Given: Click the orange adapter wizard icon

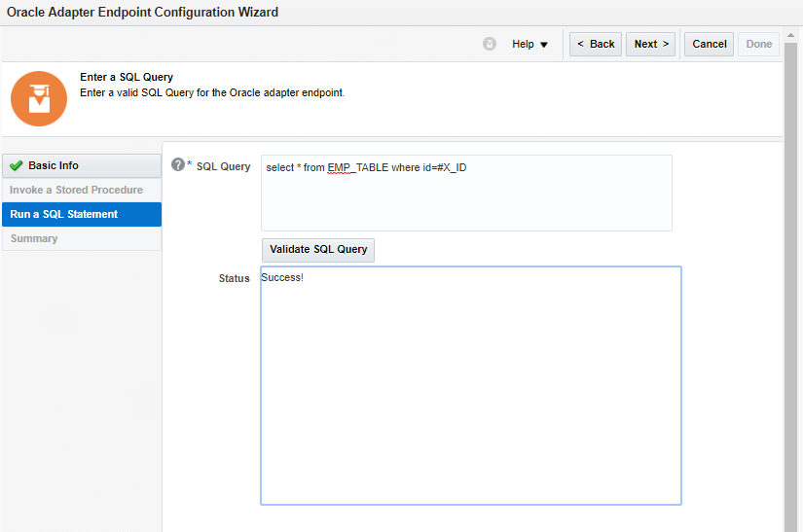Looking at the screenshot, I should click(x=39, y=99).
